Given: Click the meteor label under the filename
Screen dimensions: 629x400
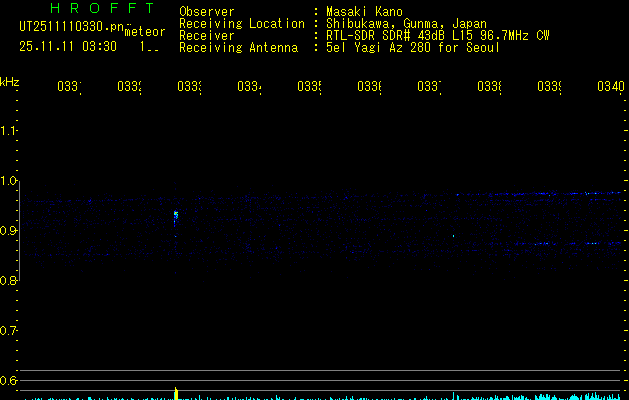Looking at the screenshot, I should coord(145,32).
